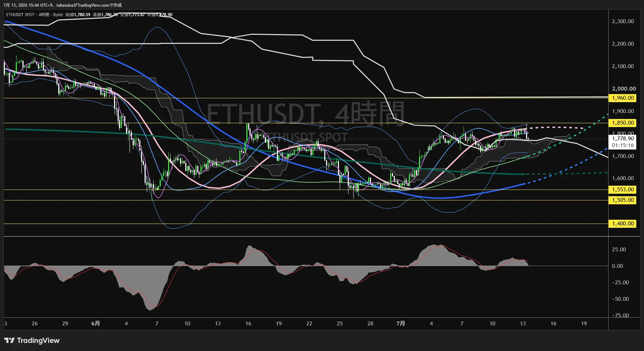Viewport: 644px width, 351px height.
Task: Click the Bybit exchange name in header
Action: 58,15
